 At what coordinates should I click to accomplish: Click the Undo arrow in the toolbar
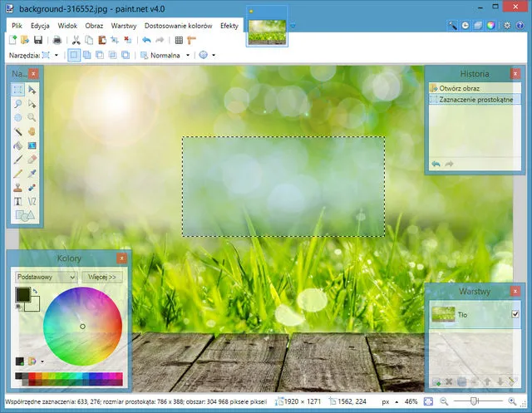[x=146, y=40]
